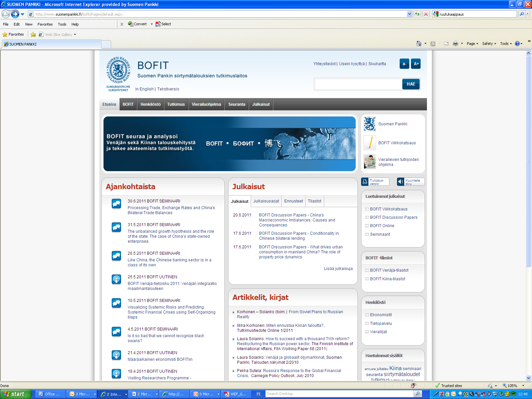The image size is (532, 399).
Task: Click the Read Mail icon
Action: [x=446, y=44]
